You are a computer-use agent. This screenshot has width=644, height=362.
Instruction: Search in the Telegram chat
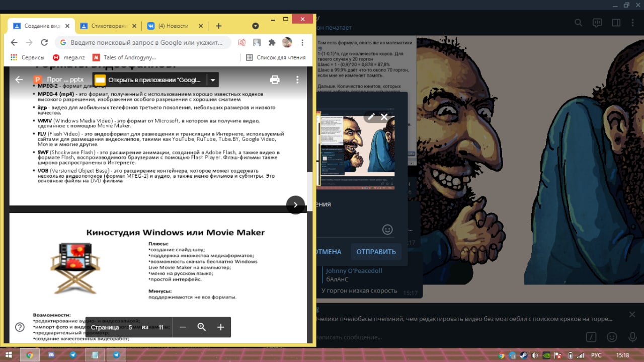click(579, 23)
